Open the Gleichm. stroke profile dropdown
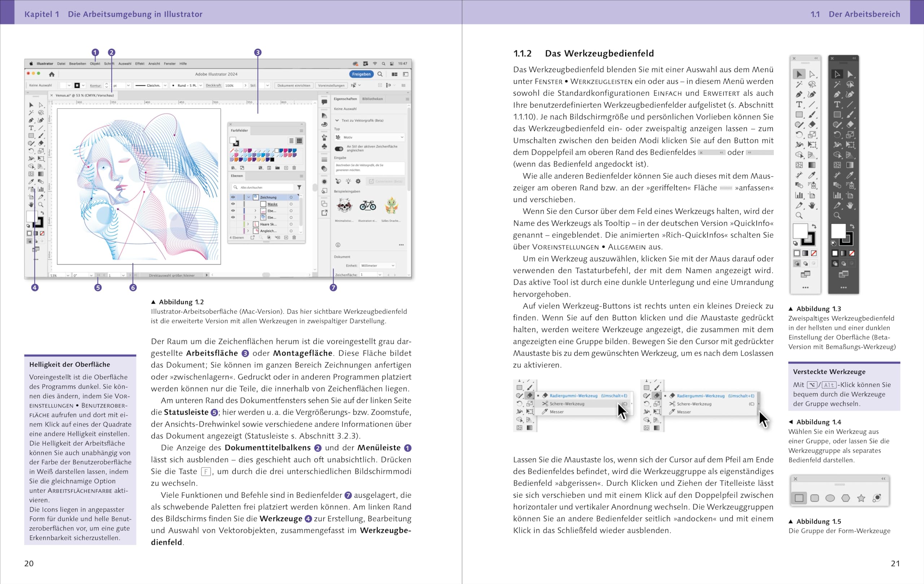 click(165, 86)
